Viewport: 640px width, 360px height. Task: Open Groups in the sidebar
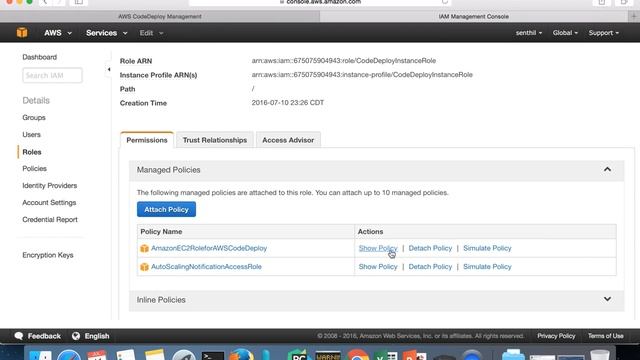click(34, 118)
